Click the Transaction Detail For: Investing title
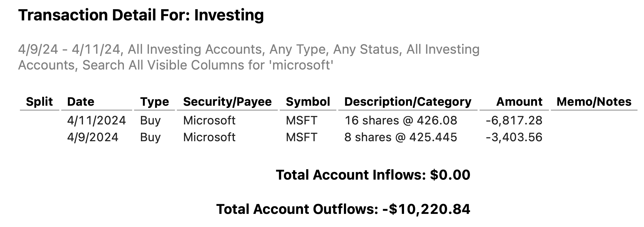 [141, 15]
